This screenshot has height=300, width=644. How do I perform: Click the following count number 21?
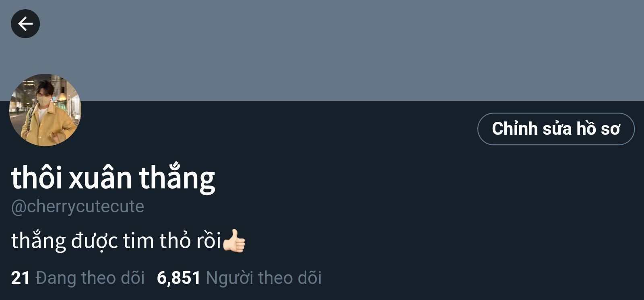tap(21, 278)
